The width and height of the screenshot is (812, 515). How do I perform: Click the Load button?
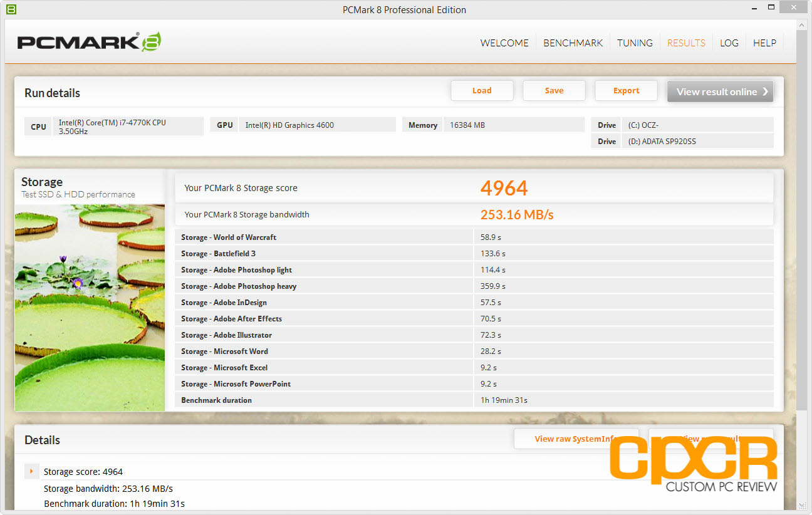pos(482,90)
